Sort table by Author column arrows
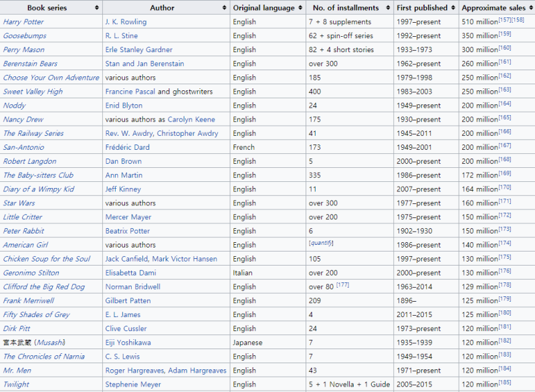This screenshot has width=535, height=392. pyautogui.click(x=224, y=7)
